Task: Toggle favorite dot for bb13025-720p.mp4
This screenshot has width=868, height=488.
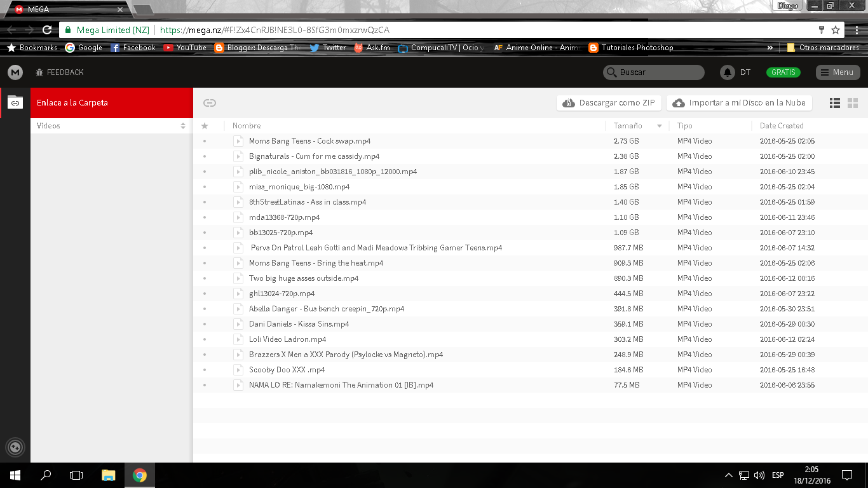Action: 205,233
